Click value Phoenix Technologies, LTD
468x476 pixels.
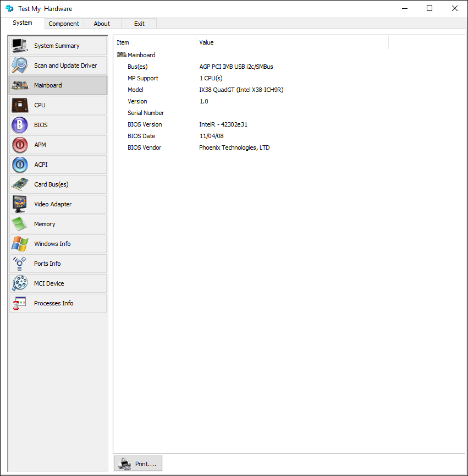[234, 147]
